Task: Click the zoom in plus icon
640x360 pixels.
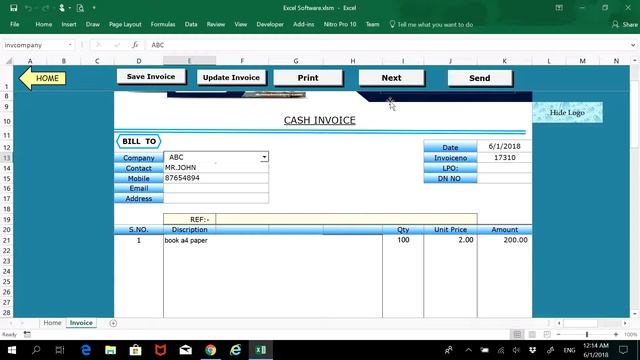Action: [x=616, y=334]
